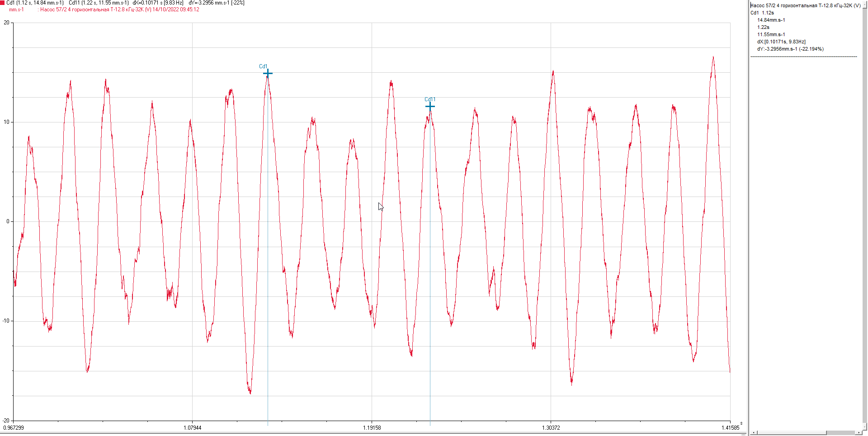The image size is (868, 436).
Task: Click the dY=-3.2956 mm.s-1 readout in the top bar
Action: 217,3
